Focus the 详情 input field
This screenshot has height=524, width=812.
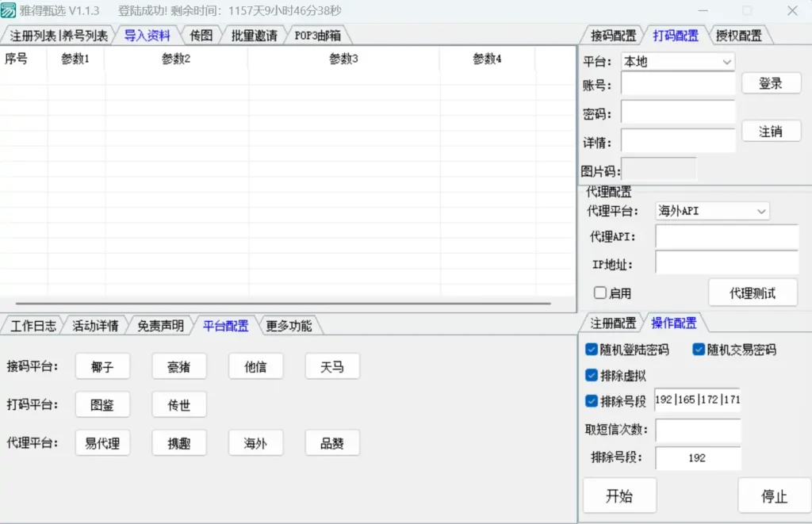pos(678,141)
